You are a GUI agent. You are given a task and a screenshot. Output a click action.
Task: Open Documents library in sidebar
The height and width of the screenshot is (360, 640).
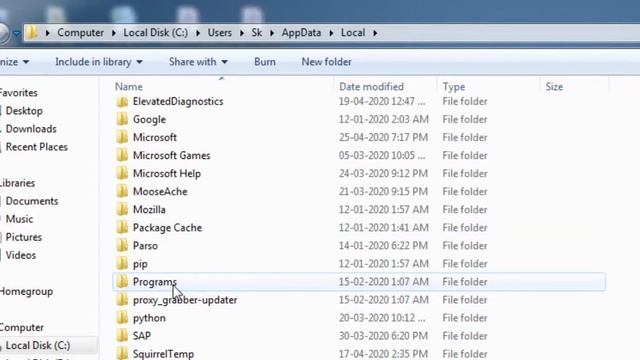32,201
